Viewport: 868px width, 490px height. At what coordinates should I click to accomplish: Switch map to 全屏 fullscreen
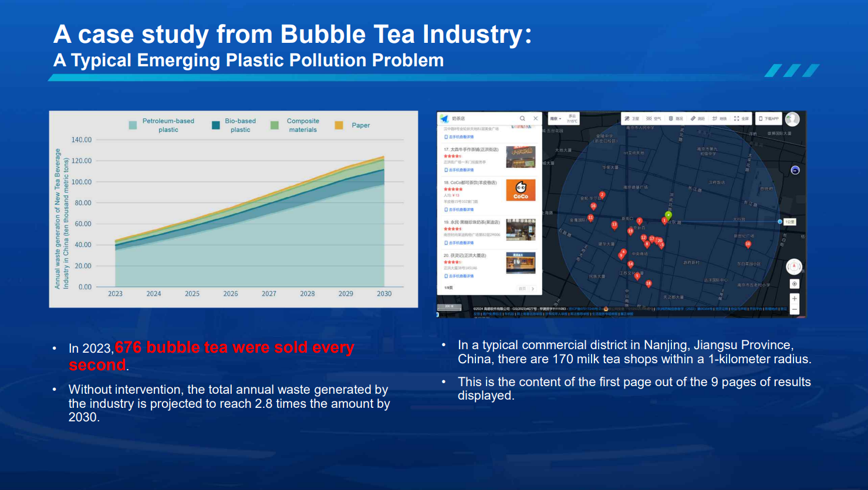741,119
